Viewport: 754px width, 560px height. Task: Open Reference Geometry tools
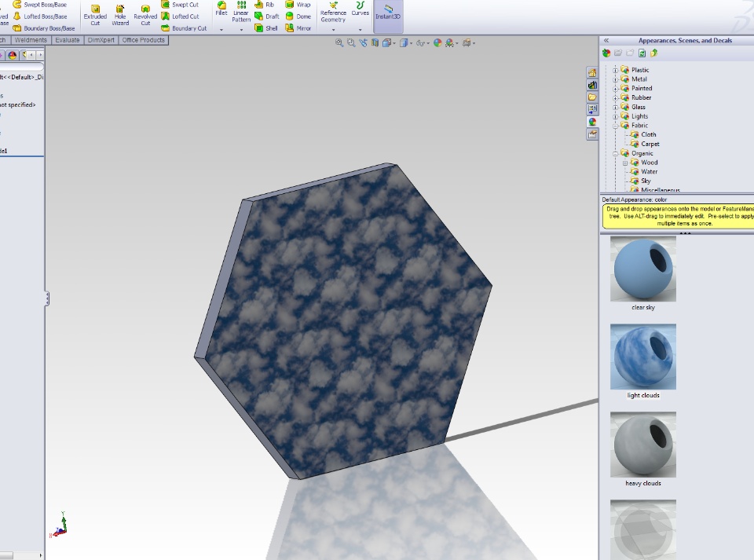tap(333, 12)
